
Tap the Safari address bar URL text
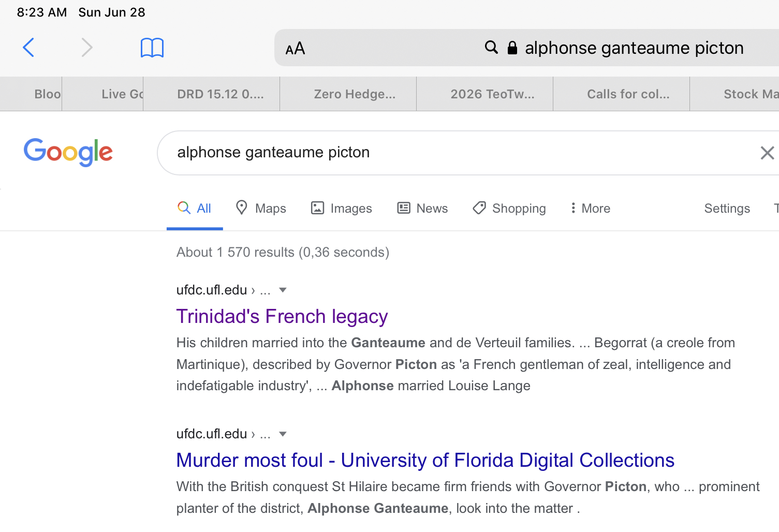tap(634, 48)
